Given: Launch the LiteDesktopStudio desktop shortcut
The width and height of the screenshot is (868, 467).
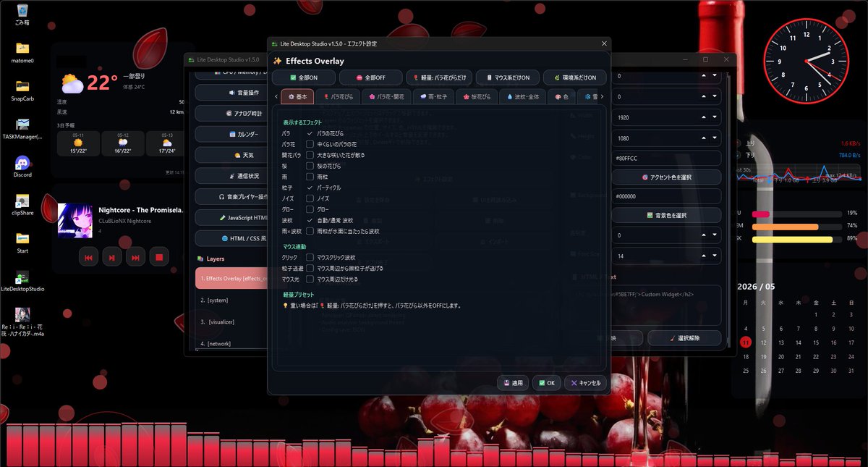Looking at the screenshot, I should pos(22,281).
